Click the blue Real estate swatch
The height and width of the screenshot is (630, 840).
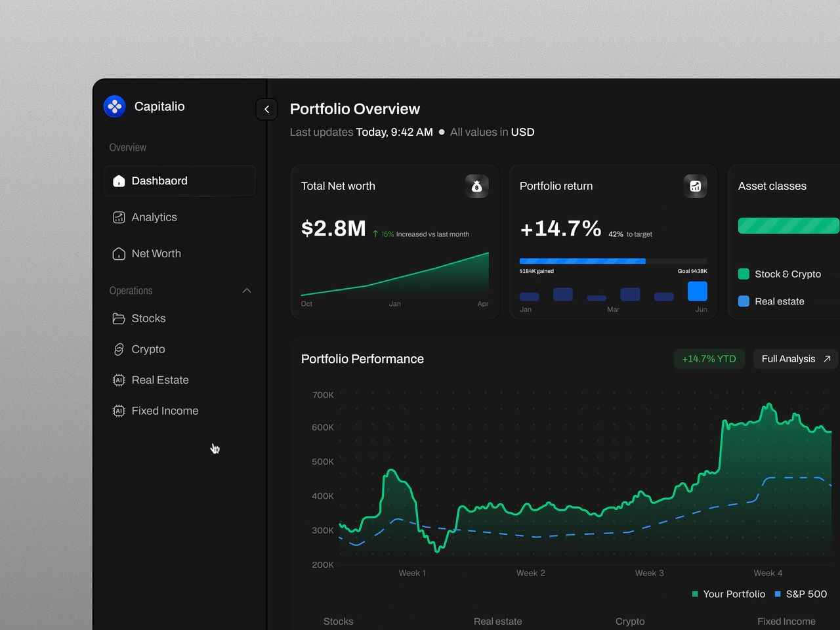coord(744,301)
